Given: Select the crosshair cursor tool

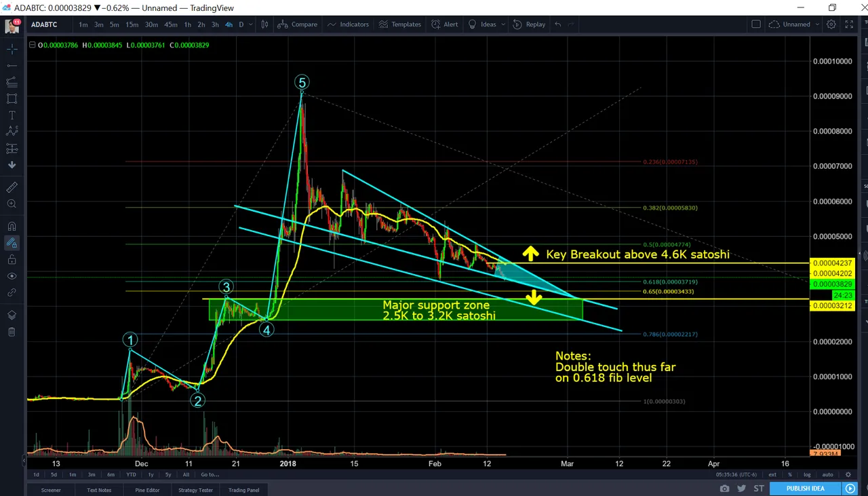Looking at the screenshot, I should 12,49.
